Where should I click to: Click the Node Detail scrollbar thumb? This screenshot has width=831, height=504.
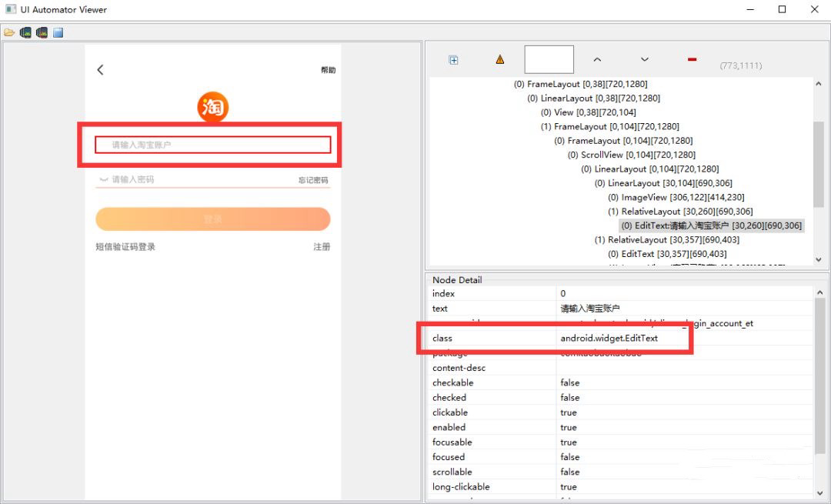click(819, 376)
